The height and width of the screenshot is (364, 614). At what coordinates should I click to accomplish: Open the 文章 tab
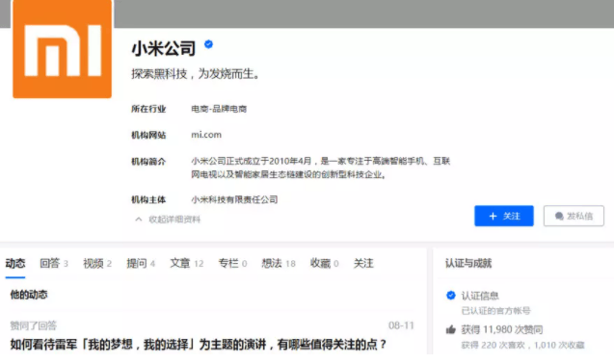point(186,263)
